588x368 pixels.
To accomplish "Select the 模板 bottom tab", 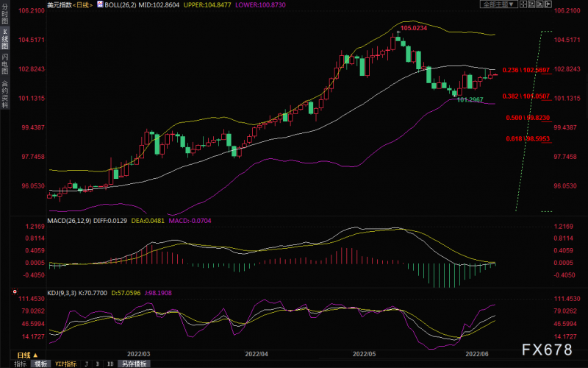I will (40, 364).
